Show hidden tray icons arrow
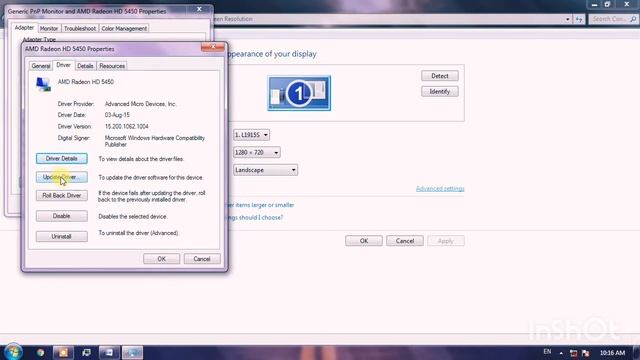The width and height of the screenshot is (640, 360). coord(561,353)
